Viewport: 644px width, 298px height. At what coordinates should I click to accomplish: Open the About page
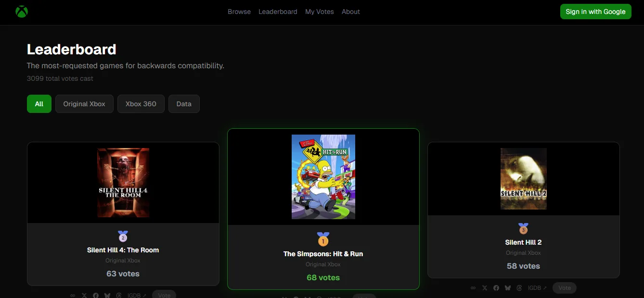[351, 12]
